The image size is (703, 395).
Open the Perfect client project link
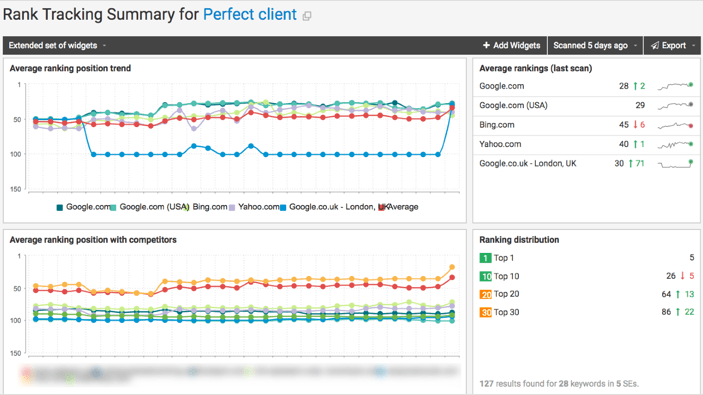[x=250, y=14]
